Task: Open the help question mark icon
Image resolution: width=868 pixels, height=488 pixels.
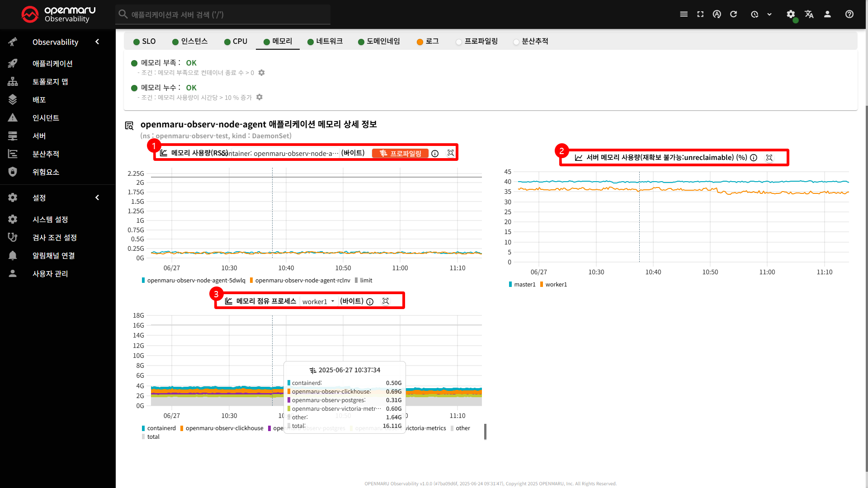Action: point(849,14)
